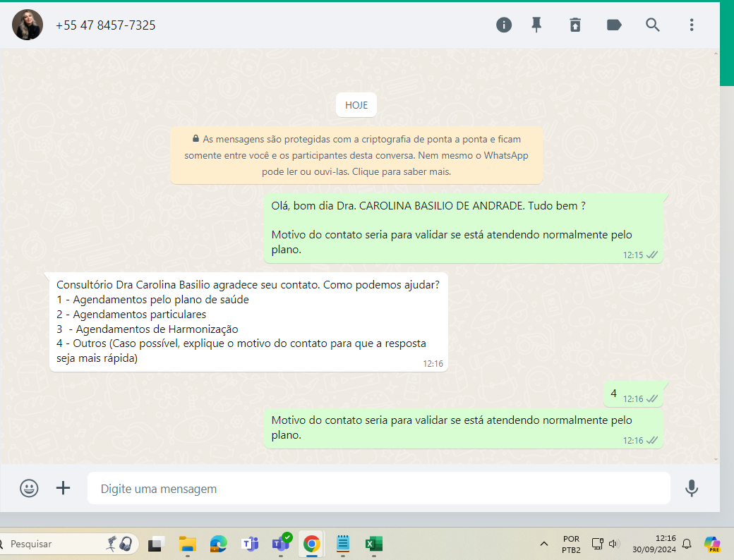Click the HOJE date chip
Image resolution: width=734 pixels, height=560 pixels.
click(356, 105)
